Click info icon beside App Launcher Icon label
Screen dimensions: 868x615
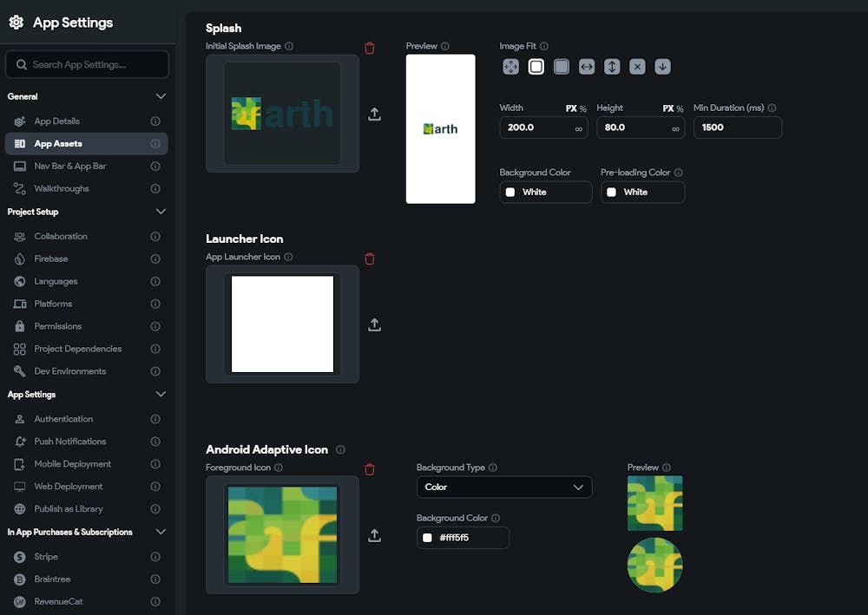click(288, 257)
